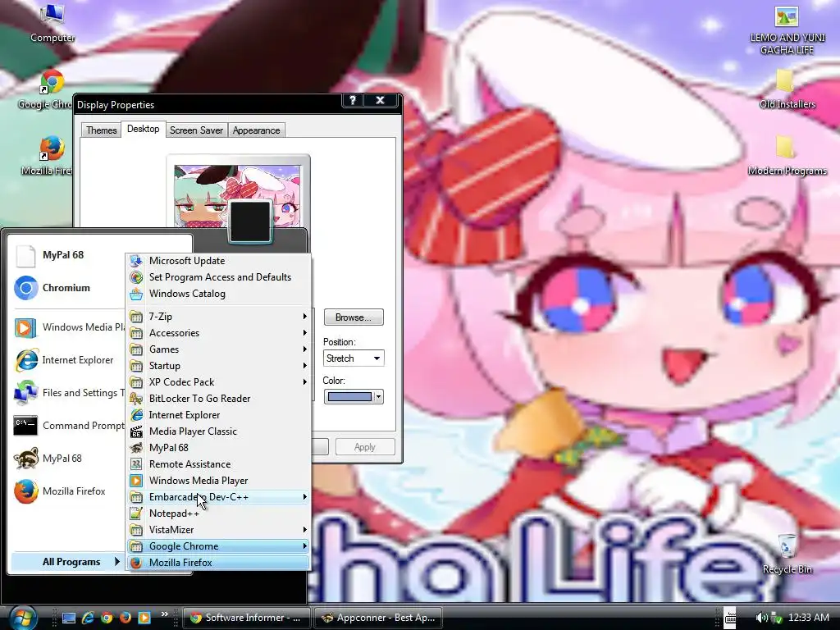Expand Google Chrome folder submenu
The image size is (840, 630).
click(218, 546)
